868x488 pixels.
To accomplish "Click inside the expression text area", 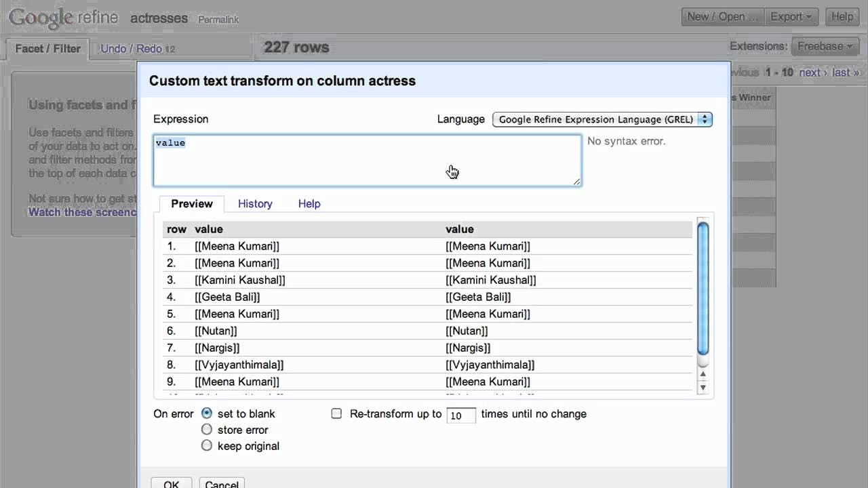I will (366, 161).
